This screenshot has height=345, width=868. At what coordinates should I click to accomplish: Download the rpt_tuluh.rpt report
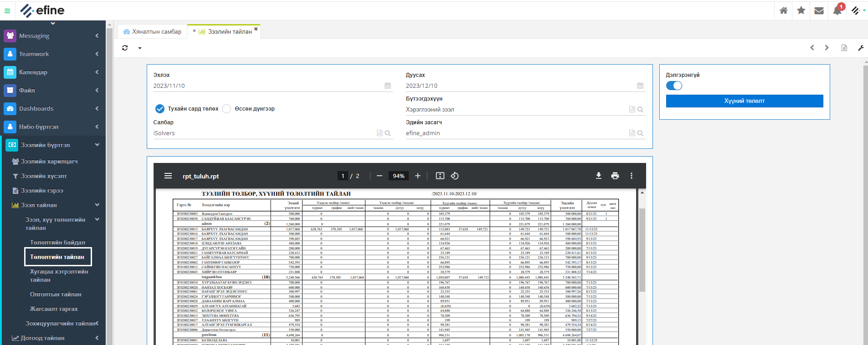(599, 176)
